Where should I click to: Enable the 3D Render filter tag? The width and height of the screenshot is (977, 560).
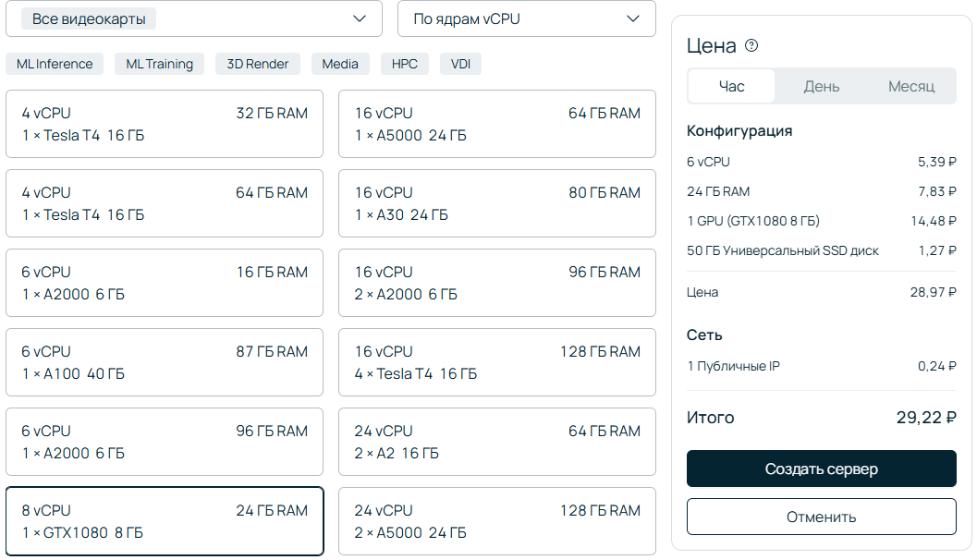point(258,64)
